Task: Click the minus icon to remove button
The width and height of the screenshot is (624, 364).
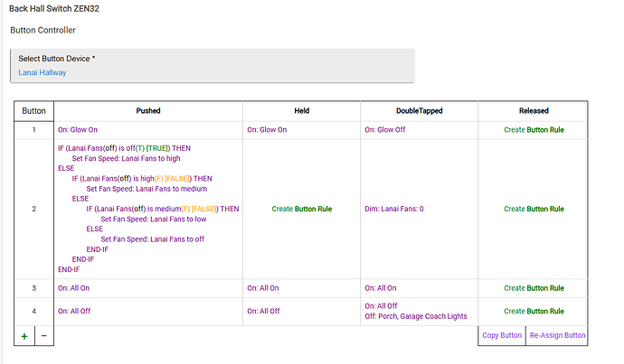Action: click(x=44, y=335)
